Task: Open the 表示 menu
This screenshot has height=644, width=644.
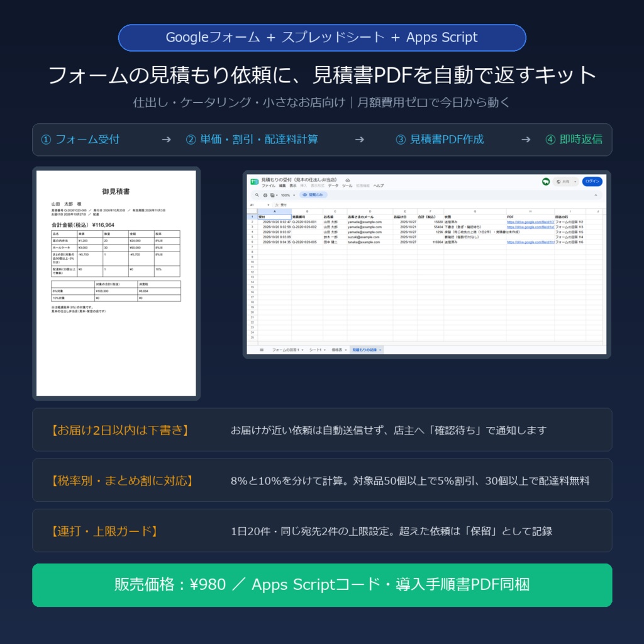Action: pyautogui.click(x=293, y=186)
